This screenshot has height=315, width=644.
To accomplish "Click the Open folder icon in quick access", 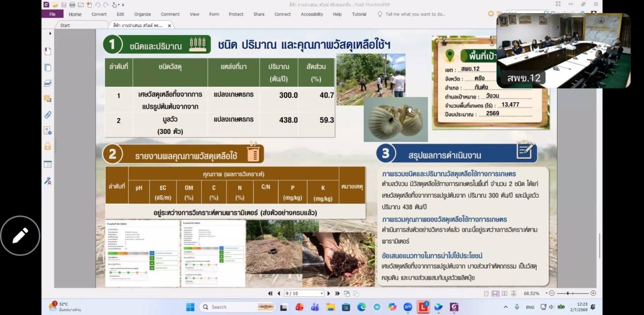I will click(55, 5).
